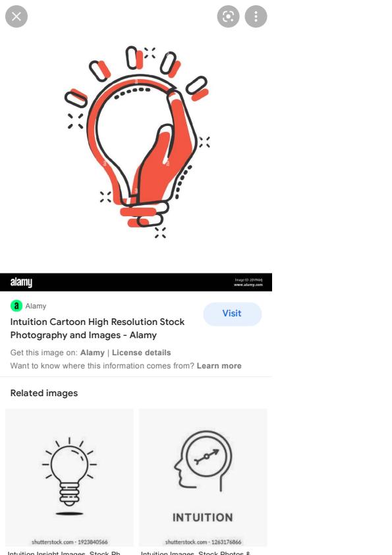392x555 pixels.
Task: Click the Learn more link
Action: click(219, 366)
